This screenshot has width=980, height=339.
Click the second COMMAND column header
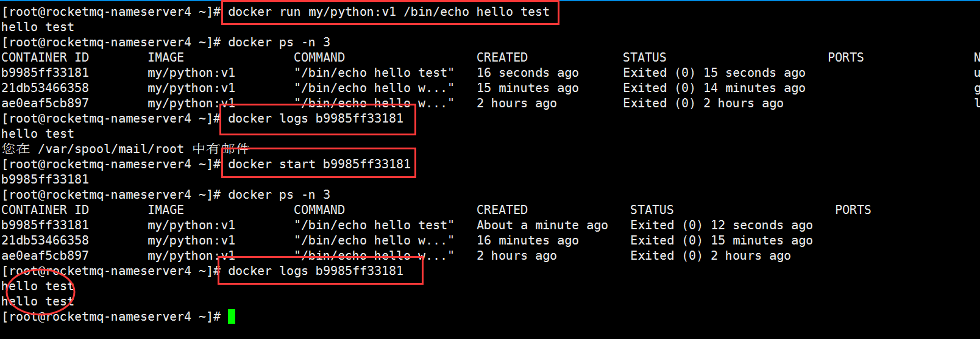click(x=319, y=210)
